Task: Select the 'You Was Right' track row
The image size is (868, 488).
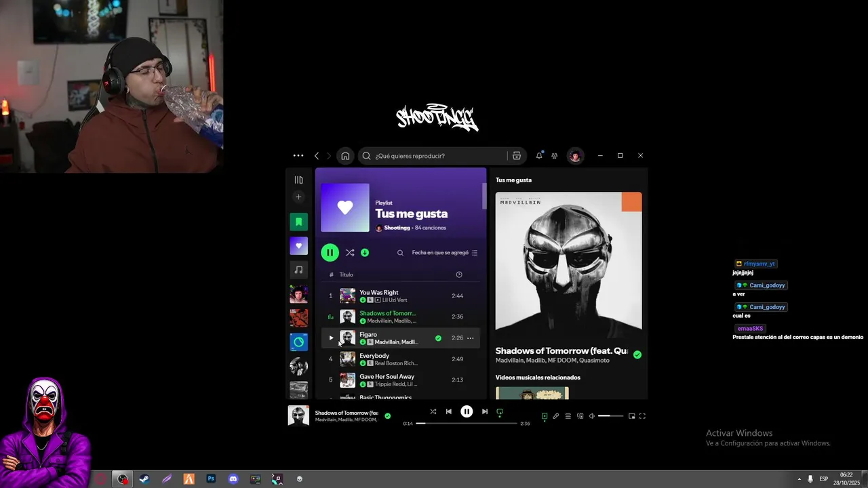Action: [x=400, y=296]
